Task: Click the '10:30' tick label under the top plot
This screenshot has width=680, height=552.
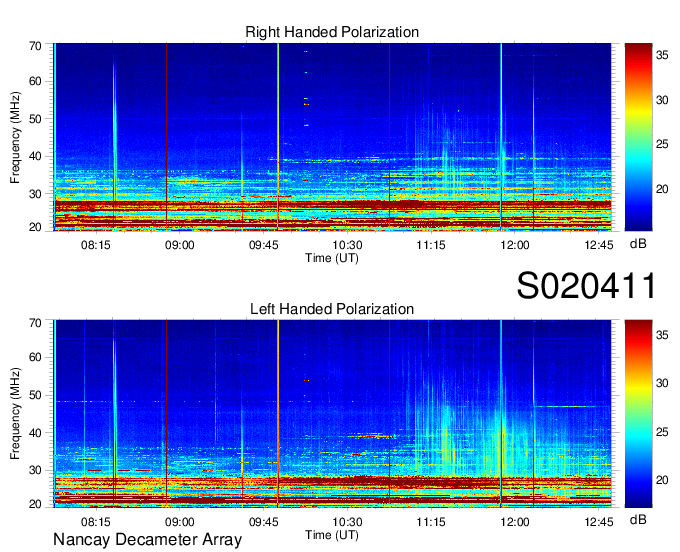Action: (x=347, y=245)
